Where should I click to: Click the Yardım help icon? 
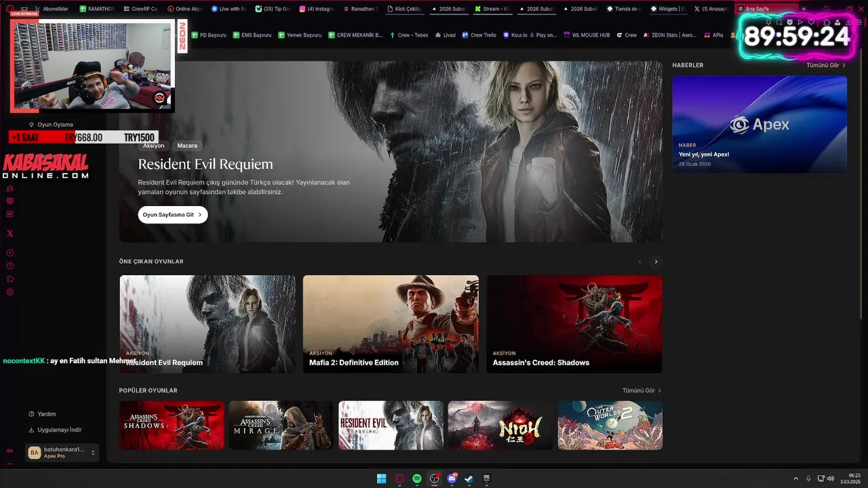pyautogui.click(x=31, y=414)
